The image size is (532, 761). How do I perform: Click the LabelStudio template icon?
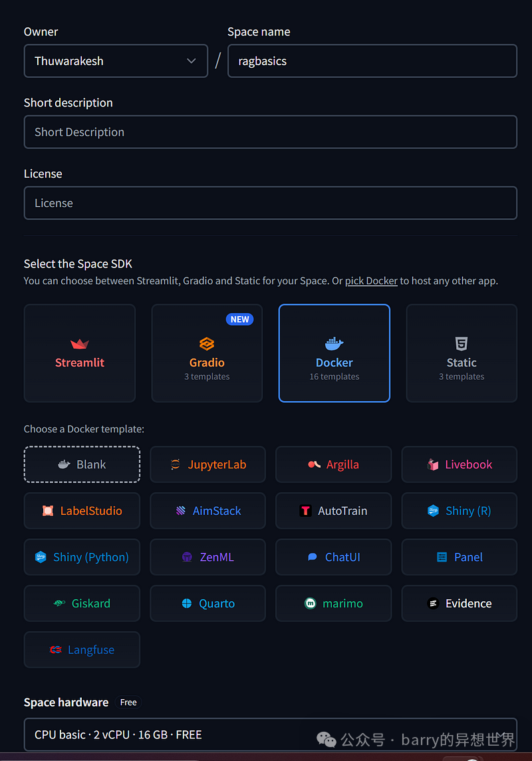coord(48,511)
